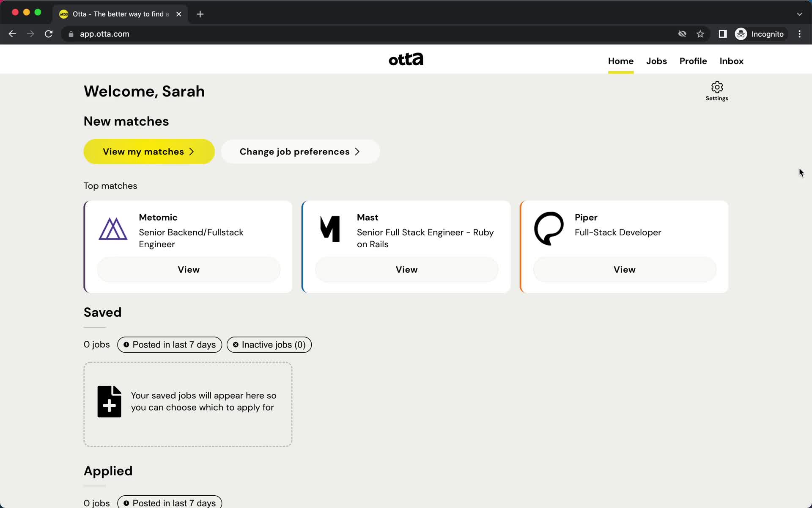Toggle Saved Posted in last 7 days filter
The height and width of the screenshot is (508, 812).
(170, 345)
